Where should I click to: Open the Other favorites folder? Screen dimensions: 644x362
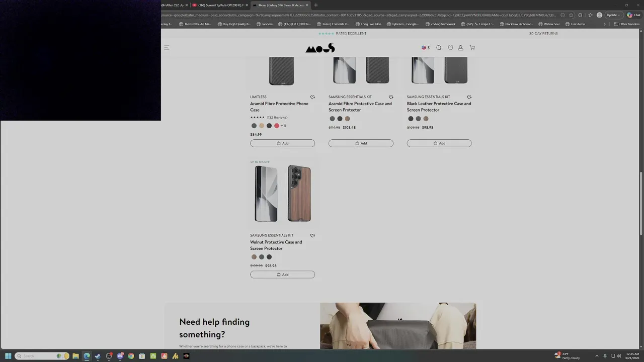pos(627,24)
